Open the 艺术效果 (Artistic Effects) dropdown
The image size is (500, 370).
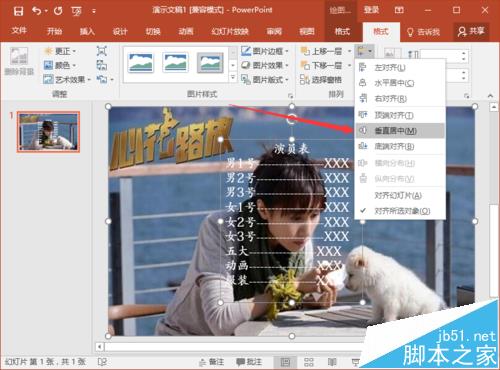[x=68, y=80]
